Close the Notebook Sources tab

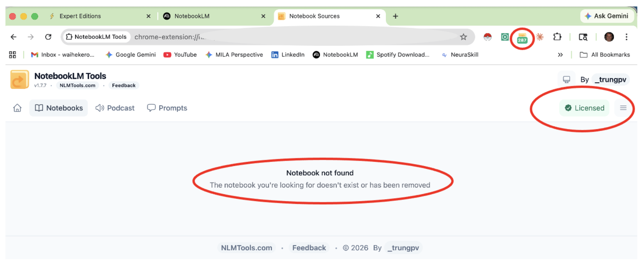click(378, 16)
